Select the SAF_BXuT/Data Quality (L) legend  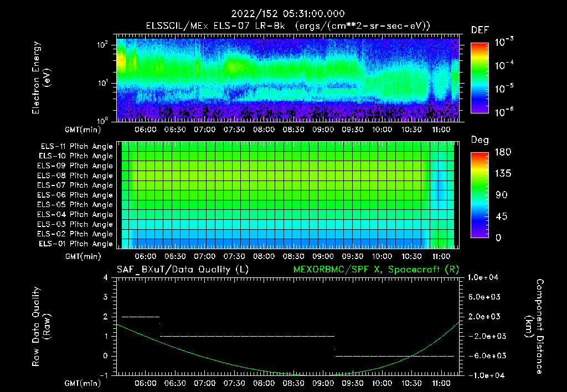click(x=183, y=270)
